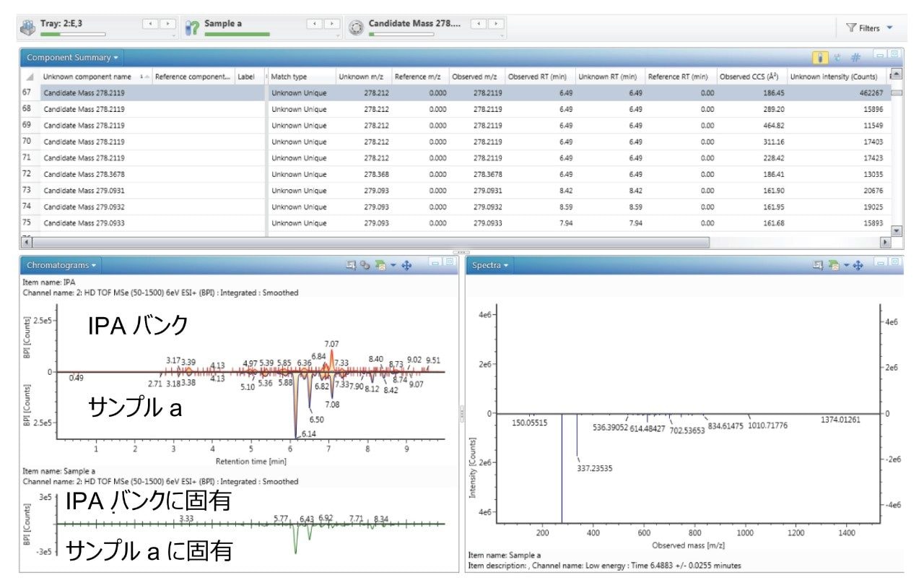Select row 75 Candidate Mass 279.0933

click(455, 223)
